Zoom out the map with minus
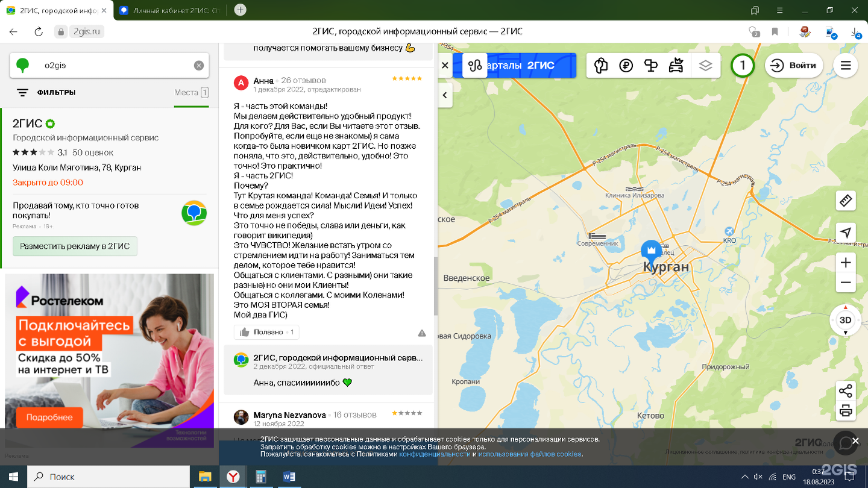 (x=846, y=283)
